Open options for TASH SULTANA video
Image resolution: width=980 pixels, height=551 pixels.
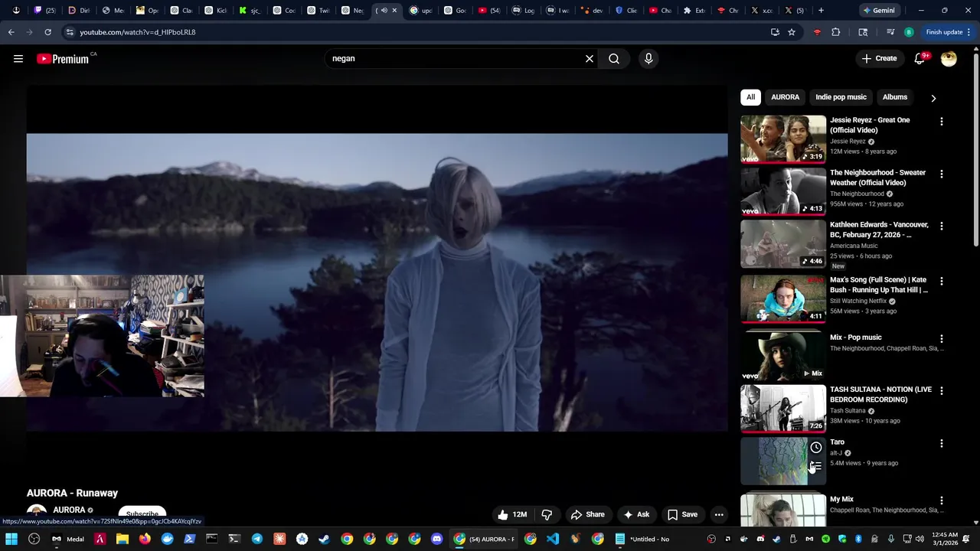(x=942, y=390)
